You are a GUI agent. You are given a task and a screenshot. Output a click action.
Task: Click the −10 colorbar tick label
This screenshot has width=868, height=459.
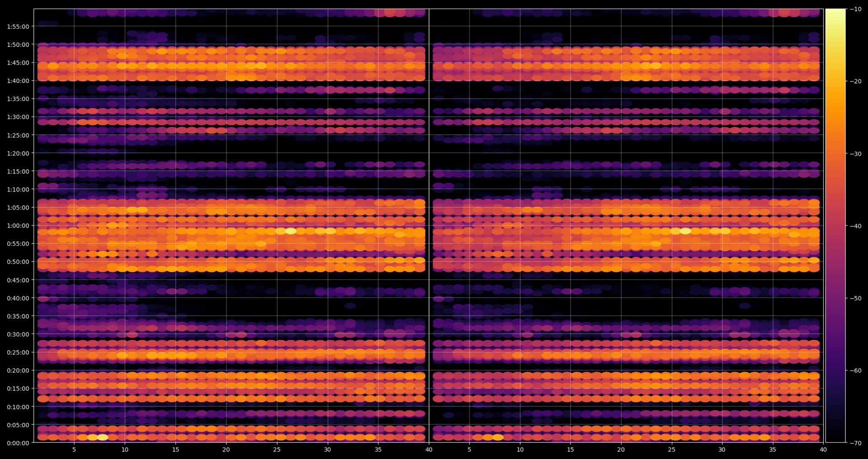pyautogui.click(x=856, y=9)
